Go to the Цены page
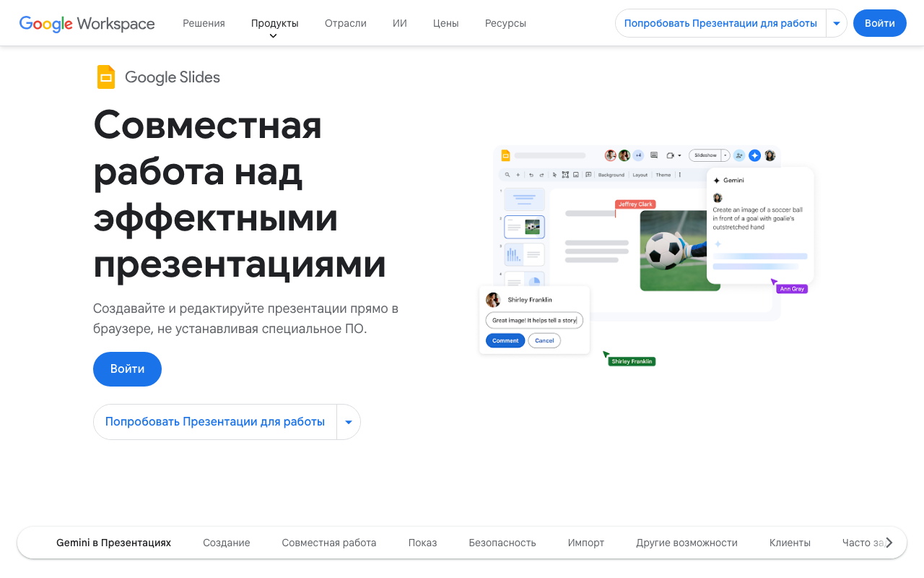924x578 pixels. coord(445,23)
